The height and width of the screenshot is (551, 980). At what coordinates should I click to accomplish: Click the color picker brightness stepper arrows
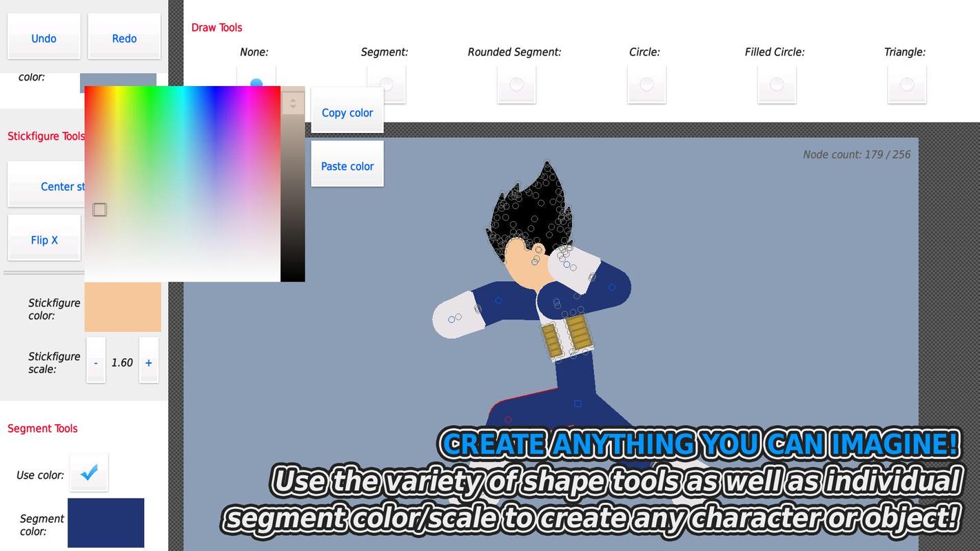[x=293, y=103]
